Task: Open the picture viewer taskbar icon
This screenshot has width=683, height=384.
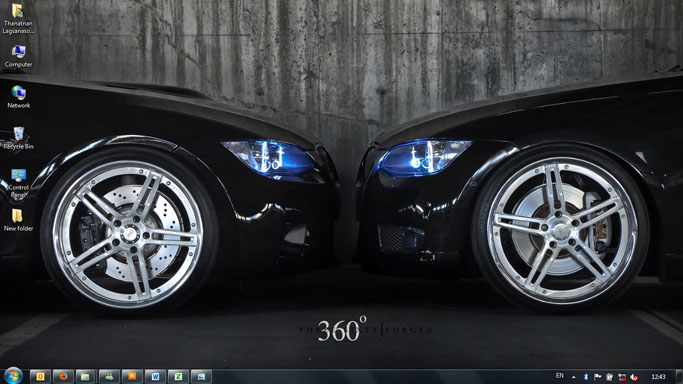Action: coord(201,376)
